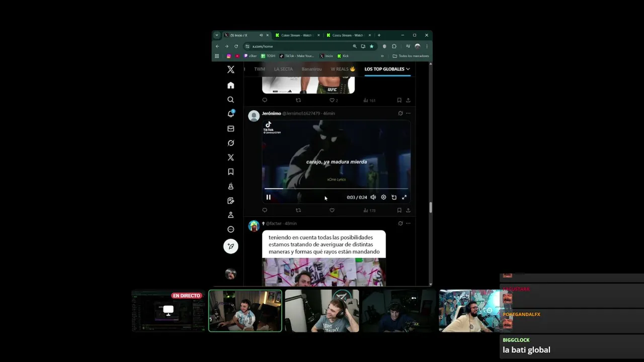Expand the video to fullscreen
644x362 pixels.
coord(404,197)
